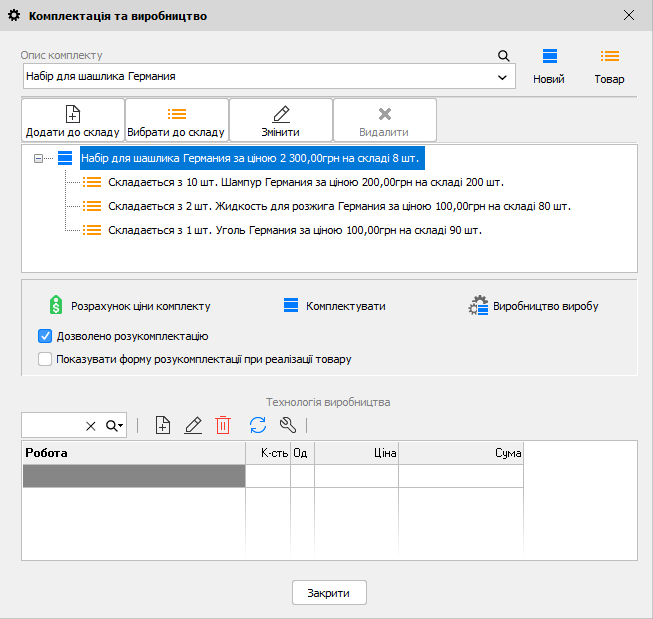653x619 pixels.
Task: Uncheck Дозволено розукомплектацію checkbox
Action: 44,336
